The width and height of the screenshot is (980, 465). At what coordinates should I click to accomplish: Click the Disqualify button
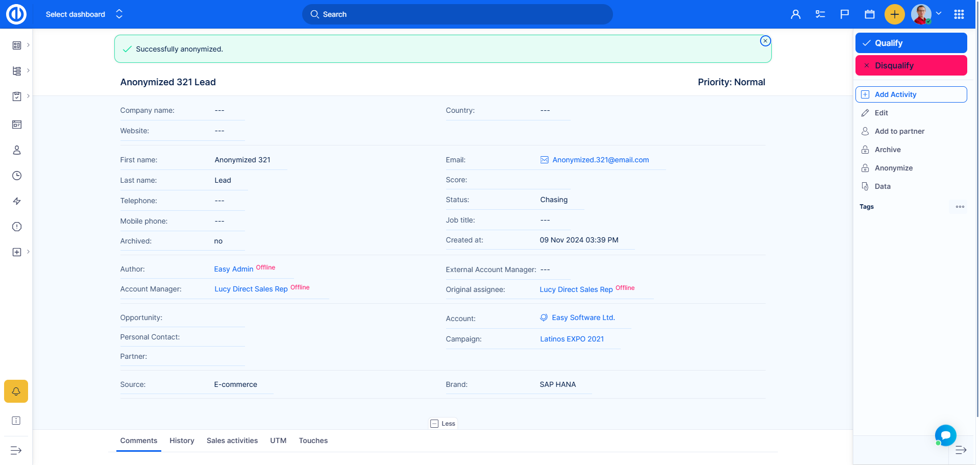pyautogui.click(x=911, y=65)
